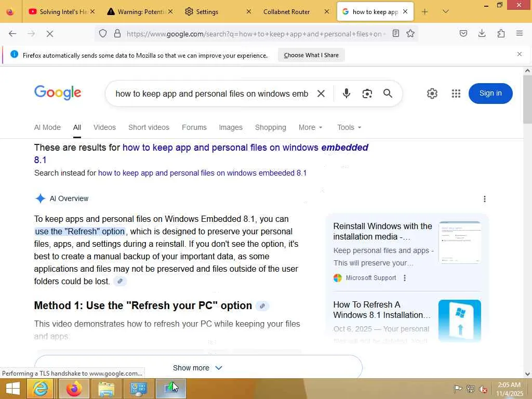Click highlighted 'use the "Refresh" option' text
The height and width of the screenshot is (399, 532).
(x=79, y=231)
